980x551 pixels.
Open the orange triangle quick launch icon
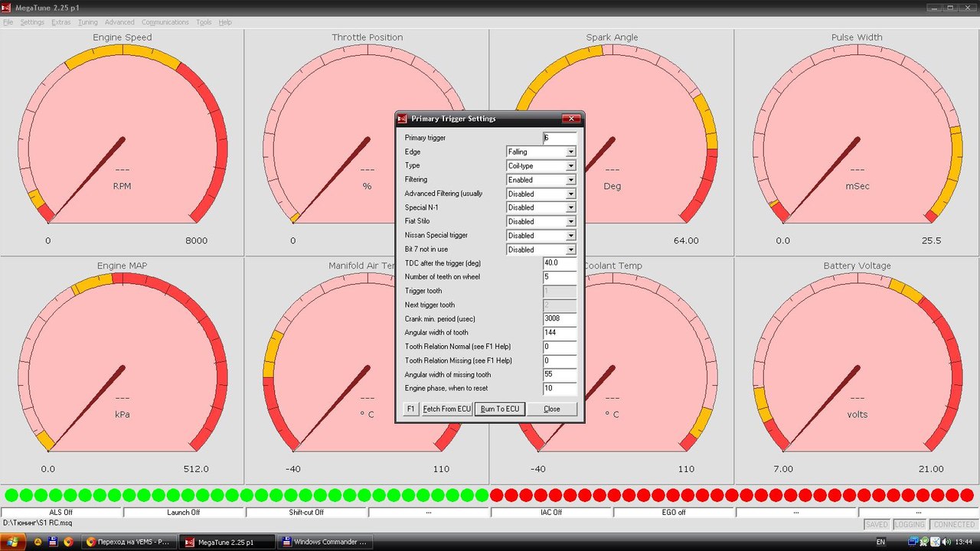coord(38,542)
